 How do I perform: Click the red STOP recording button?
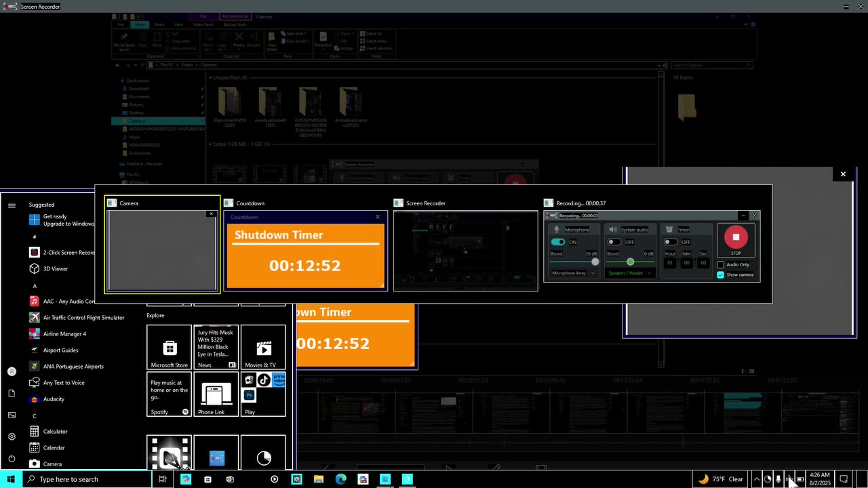[736, 239]
